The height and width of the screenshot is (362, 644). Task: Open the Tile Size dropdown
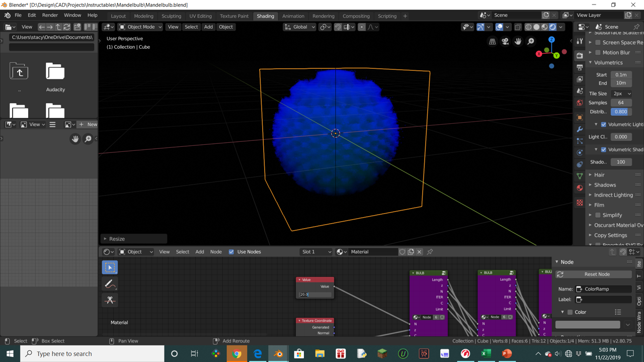tap(621, 94)
